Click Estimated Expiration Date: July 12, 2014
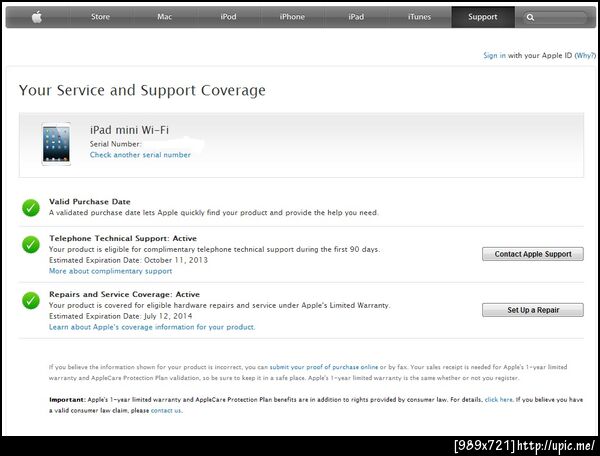Image resolution: width=600 pixels, height=456 pixels. (x=121, y=316)
